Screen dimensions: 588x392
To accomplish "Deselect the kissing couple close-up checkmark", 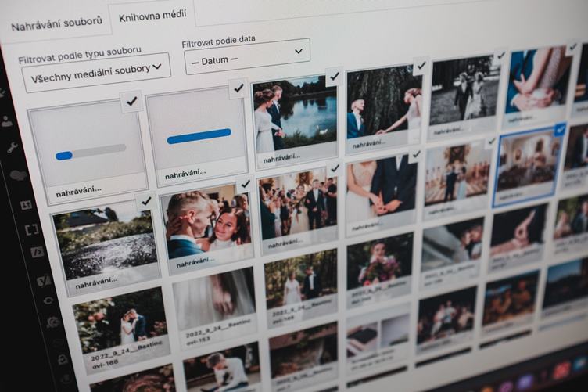I will pos(245,184).
